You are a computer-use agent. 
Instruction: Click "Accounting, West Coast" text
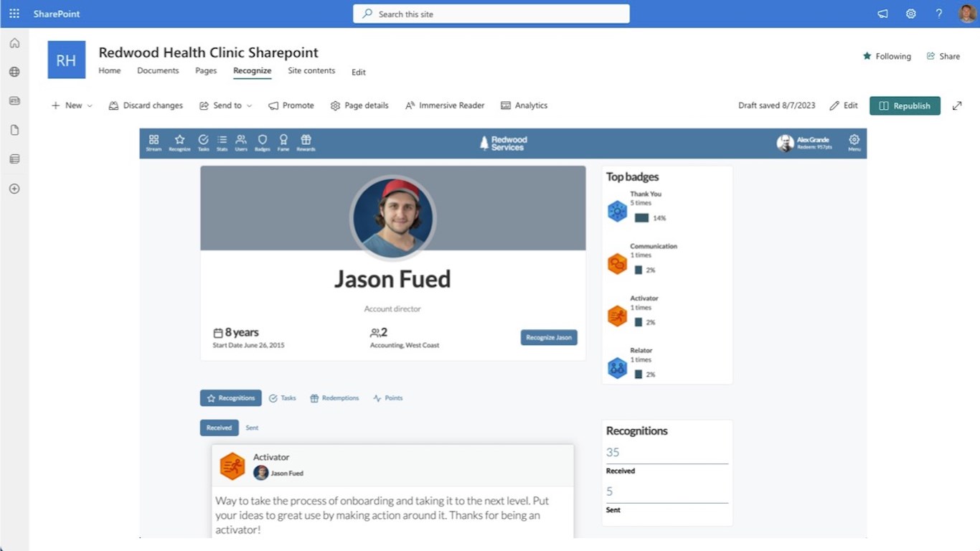point(405,345)
